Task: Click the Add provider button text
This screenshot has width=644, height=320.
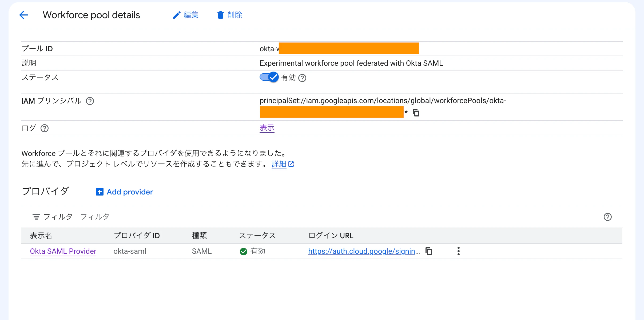Action: [x=130, y=192]
